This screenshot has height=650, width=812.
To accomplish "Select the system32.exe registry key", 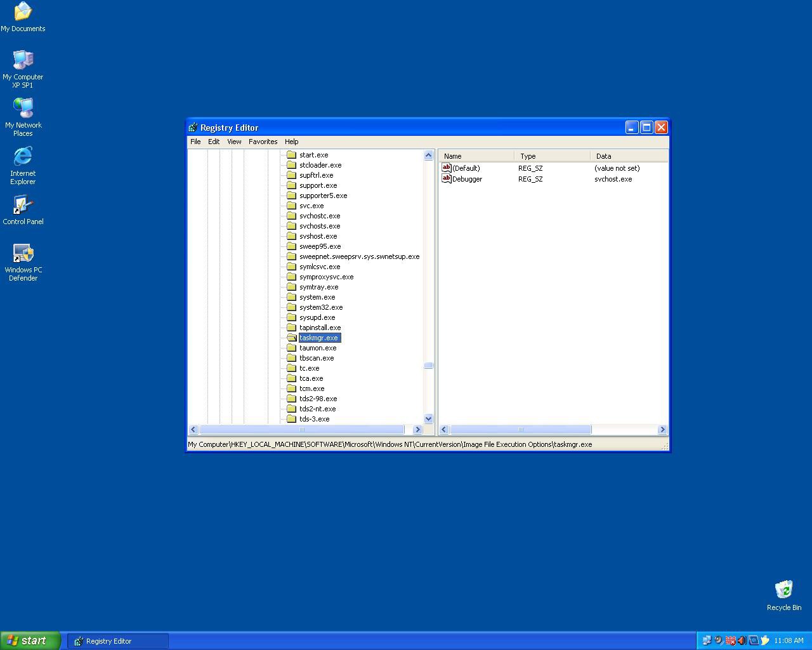I will 320,307.
